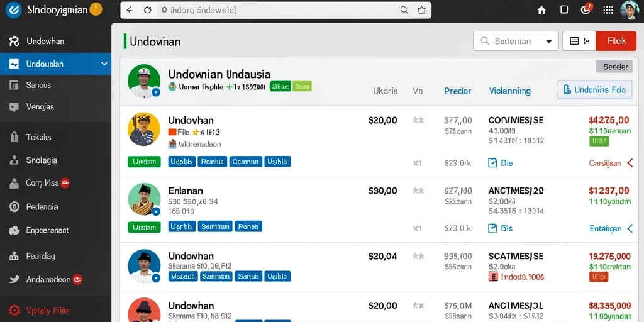The height and width of the screenshot is (322, 644).
Task: Bookmark page with the star icon
Action: click(x=421, y=10)
